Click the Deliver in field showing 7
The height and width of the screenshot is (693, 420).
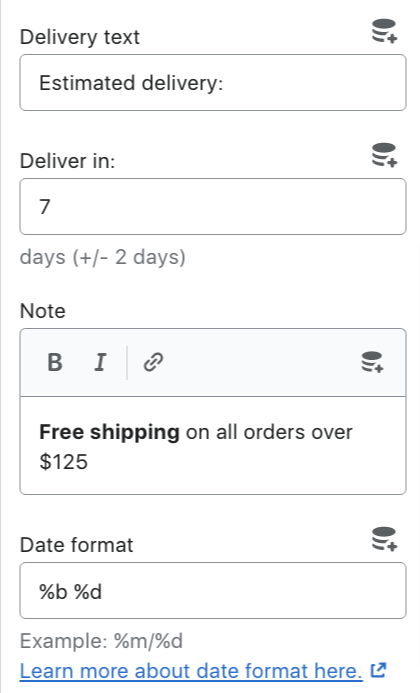pos(213,206)
